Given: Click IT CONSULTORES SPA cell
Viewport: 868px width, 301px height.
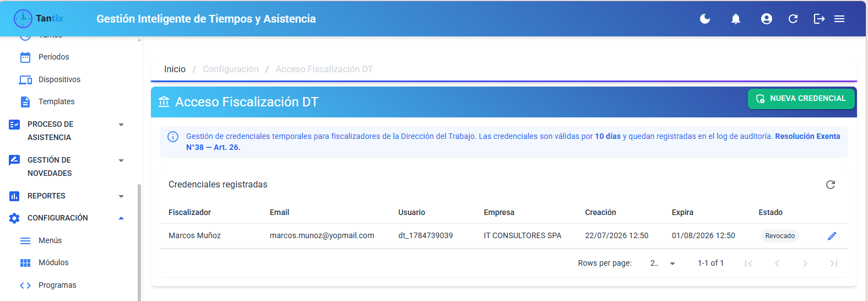Looking at the screenshot, I should (523, 236).
